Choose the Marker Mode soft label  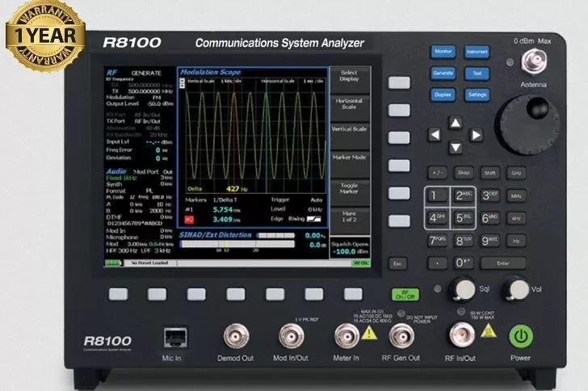[x=350, y=164]
